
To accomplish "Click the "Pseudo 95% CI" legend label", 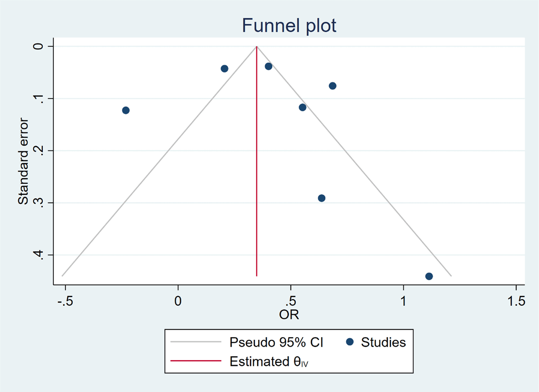I will (276, 343).
